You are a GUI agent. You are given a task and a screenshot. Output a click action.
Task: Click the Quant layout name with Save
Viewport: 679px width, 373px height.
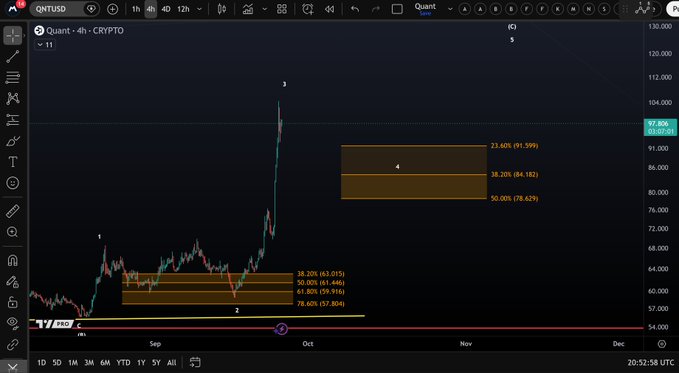click(425, 9)
